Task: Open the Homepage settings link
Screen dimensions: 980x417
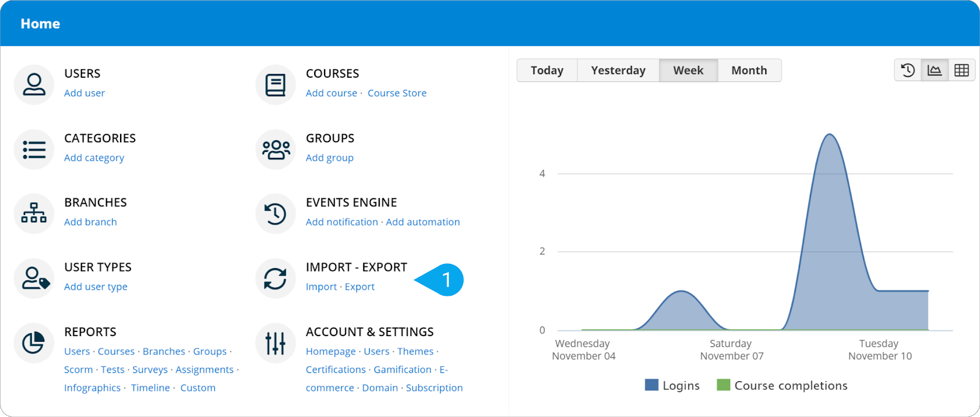Action: coord(331,351)
